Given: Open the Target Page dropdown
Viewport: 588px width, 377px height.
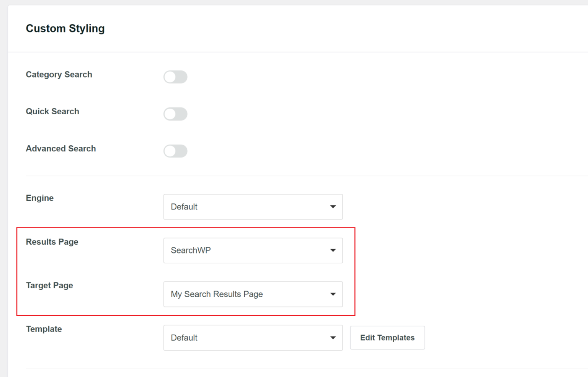Looking at the screenshot, I should tap(253, 294).
